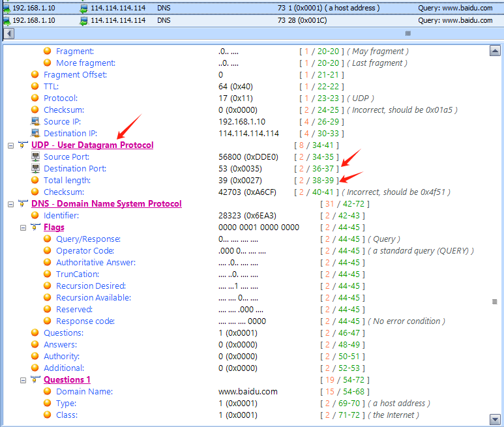
Task: Open the UDP - User Datagram Protocol link
Action: [92, 145]
